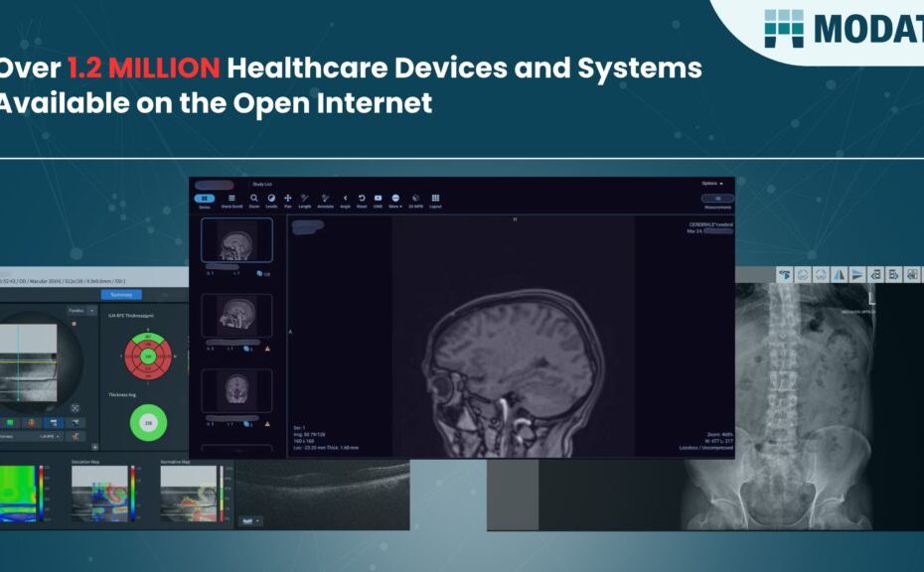
Task: Click the orange fundus icon button
Action: pyautogui.click(x=32, y=422)
